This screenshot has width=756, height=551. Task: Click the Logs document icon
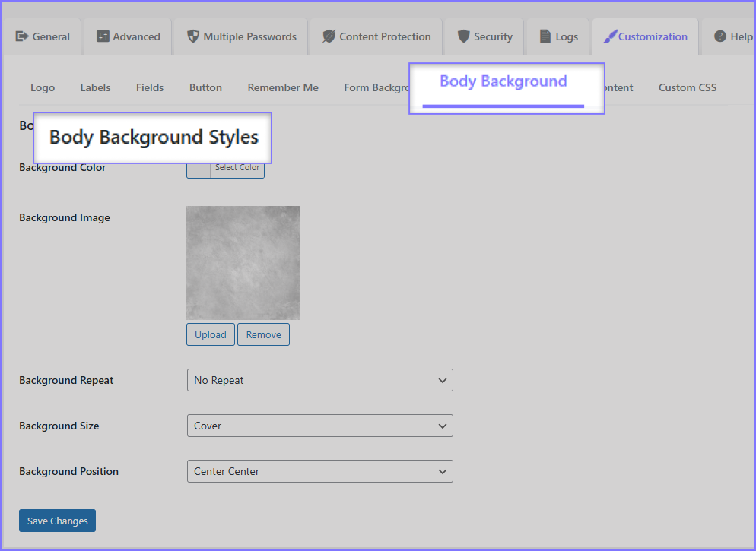coord(545,36)
